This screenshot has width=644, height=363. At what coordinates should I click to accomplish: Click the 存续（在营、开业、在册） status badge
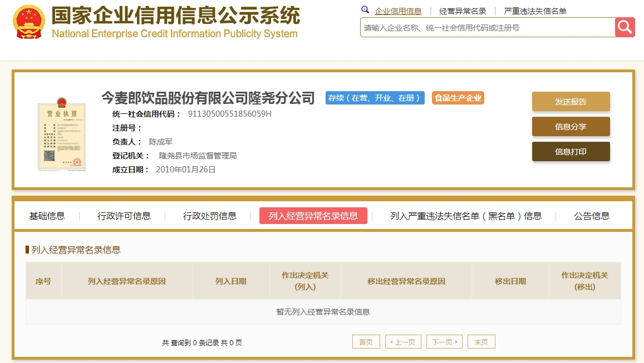375,98
